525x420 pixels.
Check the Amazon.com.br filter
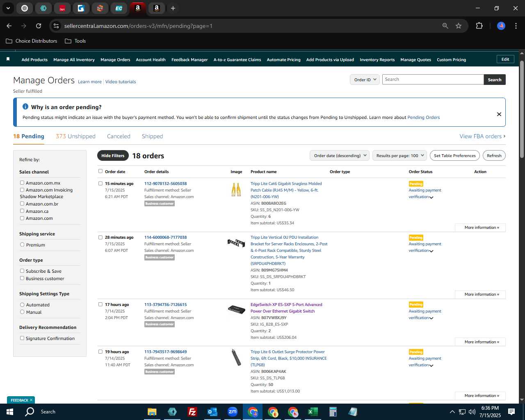[22, 203]
